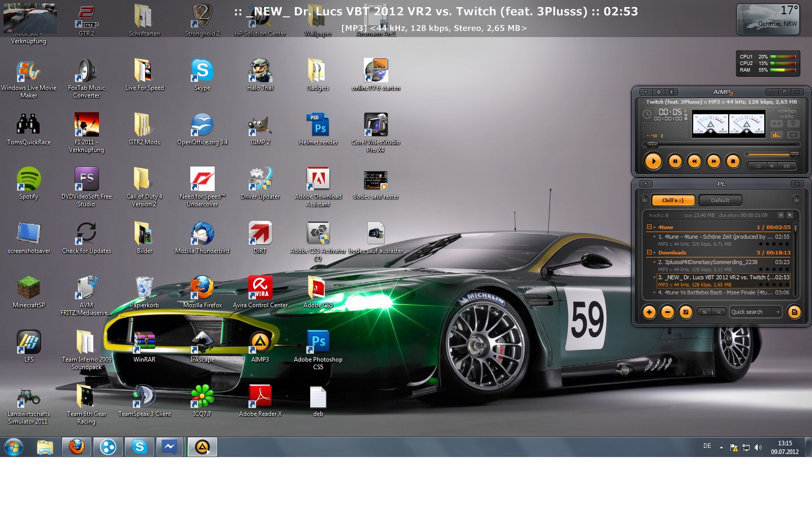Open the AIMP settings gear icon
This screenshot has height=520, width=812.
coord(659,92)
